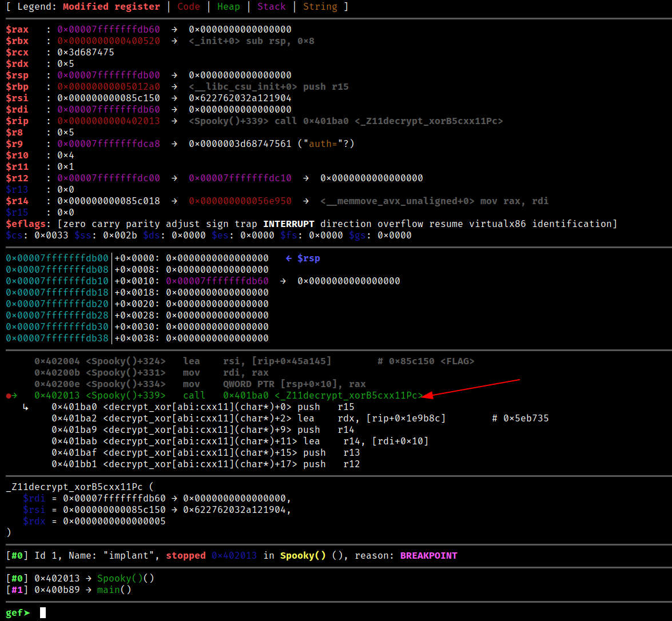
Task: Click the gef prompt arrow symbol
Action: click(26, 613)
